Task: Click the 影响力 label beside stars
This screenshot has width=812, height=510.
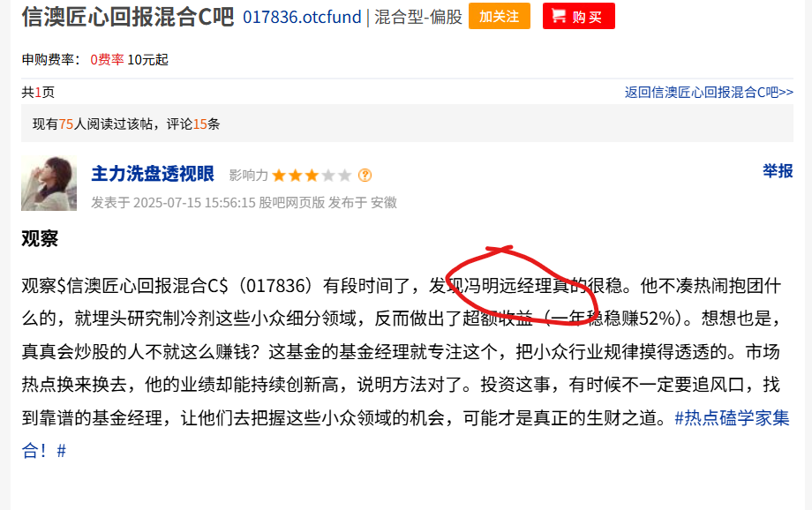Action: click(x=249, y=176)
